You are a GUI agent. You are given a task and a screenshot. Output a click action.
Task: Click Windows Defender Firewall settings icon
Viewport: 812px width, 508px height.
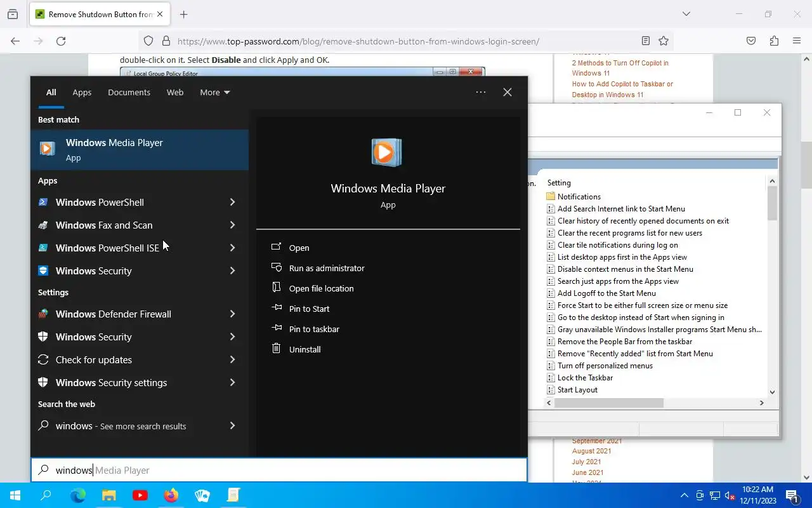pos(43,314)
